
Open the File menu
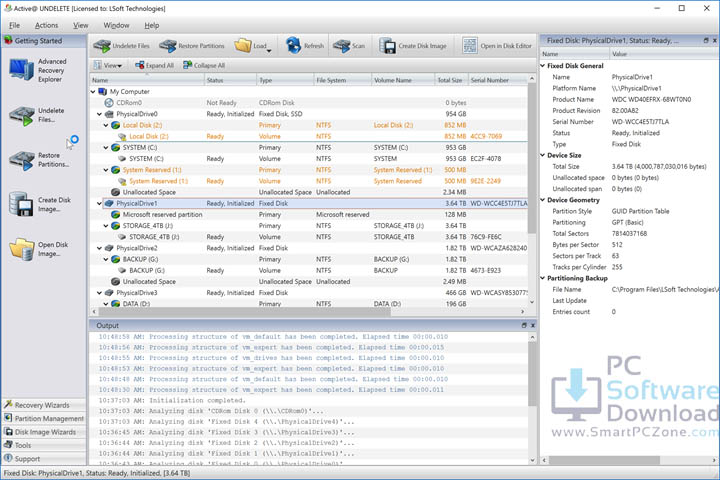(x=15, y=25)
